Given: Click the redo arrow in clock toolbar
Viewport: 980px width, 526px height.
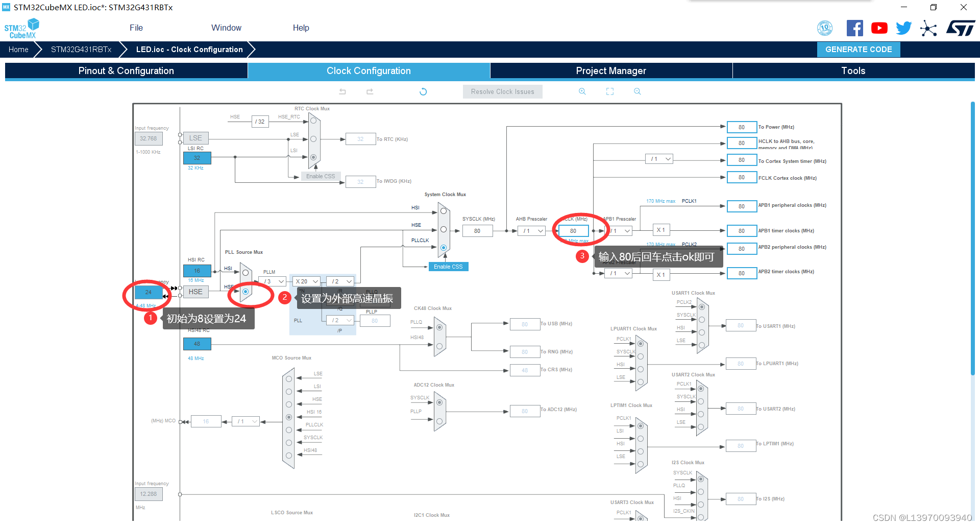Looking at the screenshot, I should (x=370, y=91).
